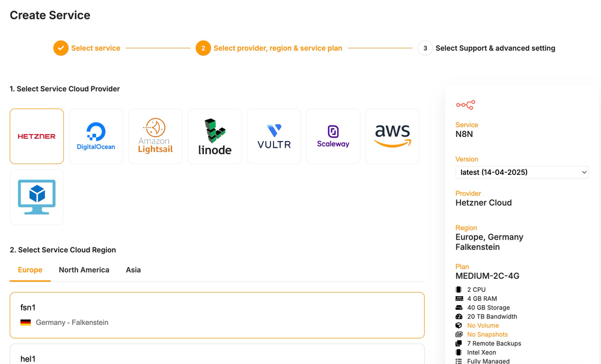Choose Vultr as the provider
This screenshot has width=601, height=364.
pos(274,136)
